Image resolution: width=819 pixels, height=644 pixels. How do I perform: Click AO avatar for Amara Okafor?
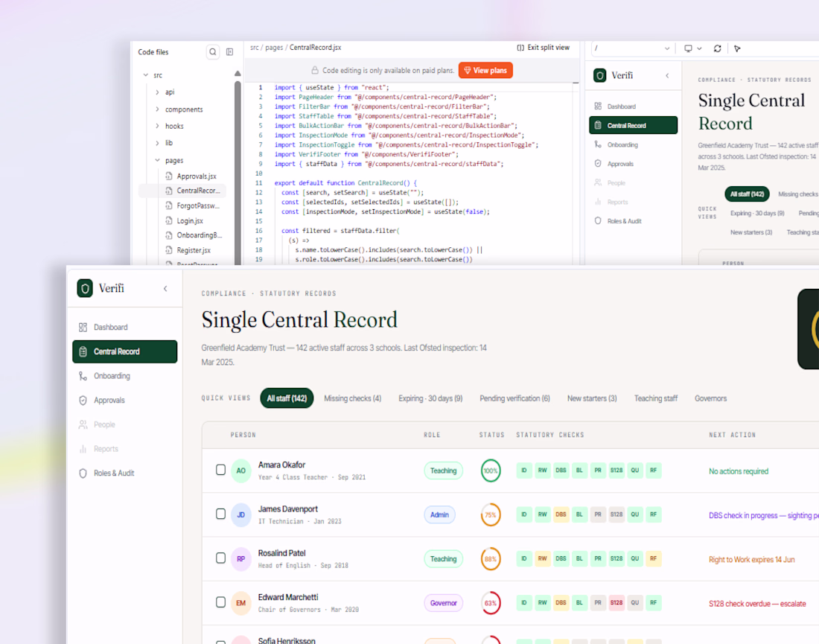tap(240, 471)
